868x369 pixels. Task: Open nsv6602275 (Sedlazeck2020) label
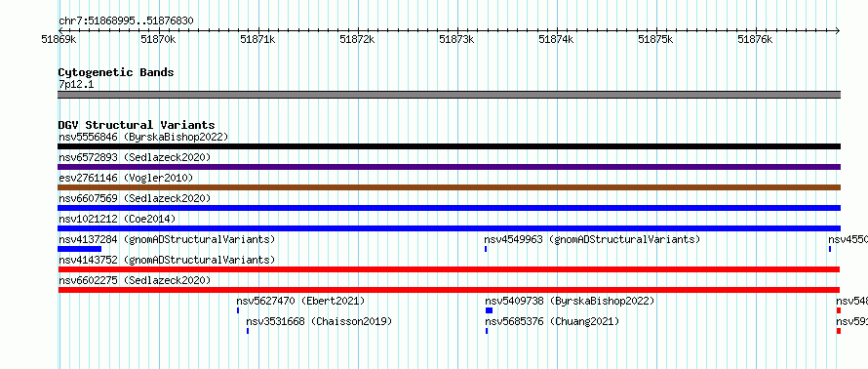[135, 280]
